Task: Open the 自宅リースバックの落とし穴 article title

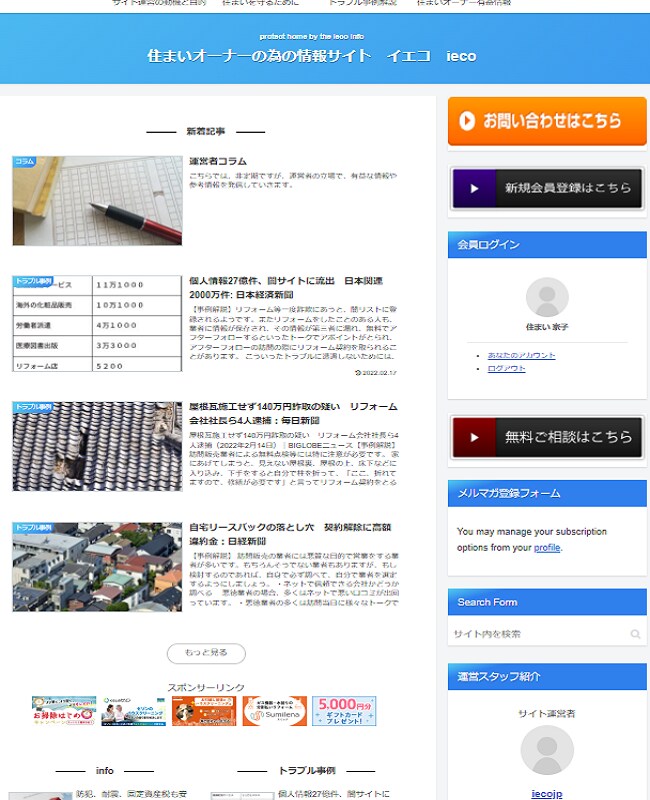Action: tap(290, 534)
